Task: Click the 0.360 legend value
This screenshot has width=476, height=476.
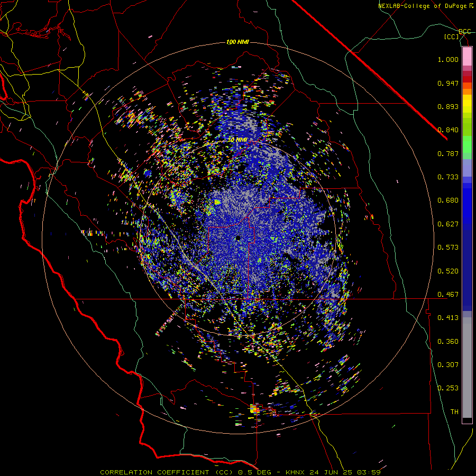Action: [448, 342]
